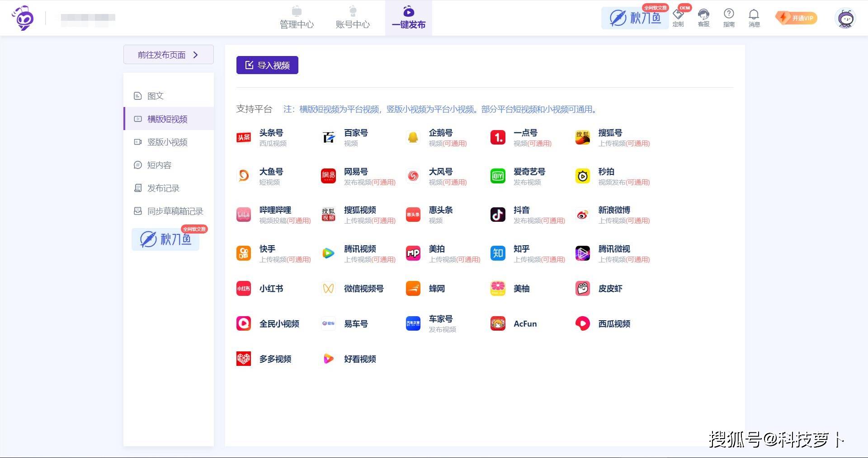Open the 小红书 platform icon

[244, 288]
